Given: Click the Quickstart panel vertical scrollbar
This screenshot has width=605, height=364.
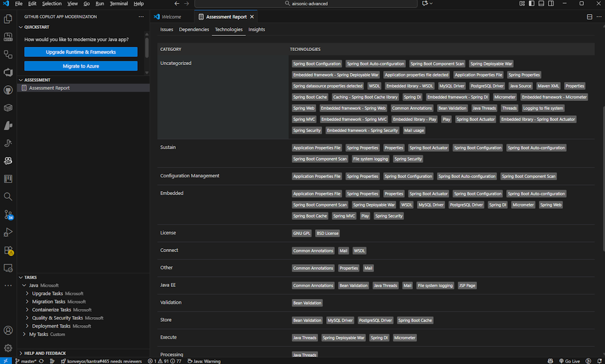Looking at the screenshot, I should pyautogui.click(x=147, y=47).
